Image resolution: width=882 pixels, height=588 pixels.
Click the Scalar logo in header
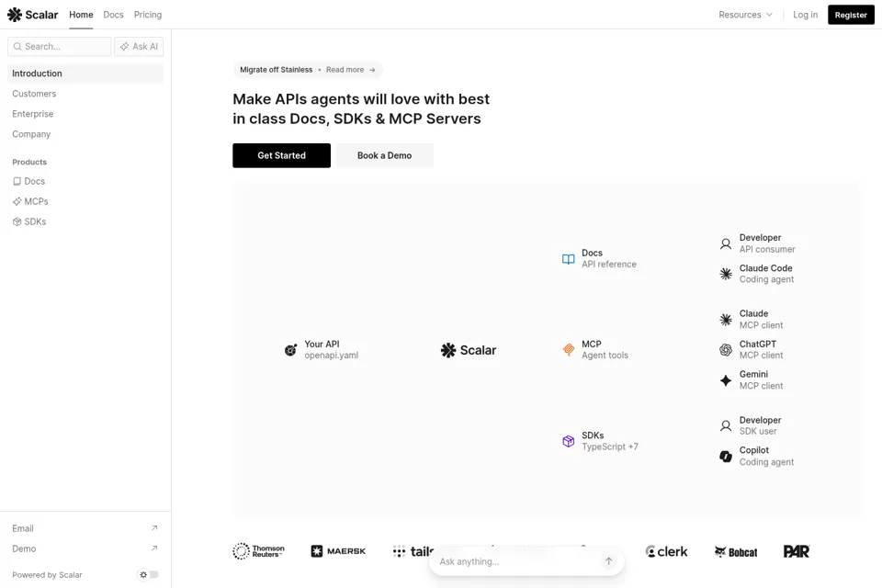click(x=33, y=15)
